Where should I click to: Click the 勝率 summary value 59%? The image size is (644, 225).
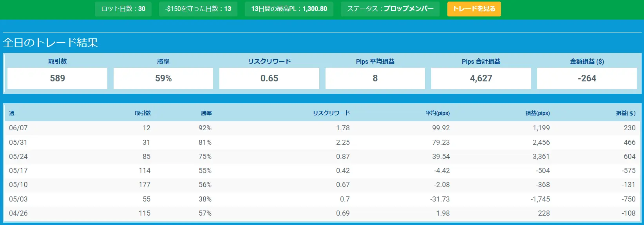tap(163, 78)
